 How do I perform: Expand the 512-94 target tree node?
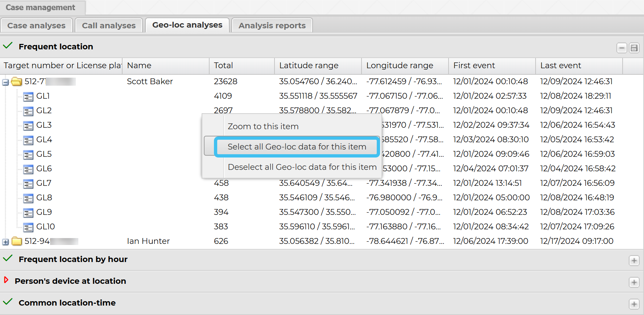[x=5, y=242]
